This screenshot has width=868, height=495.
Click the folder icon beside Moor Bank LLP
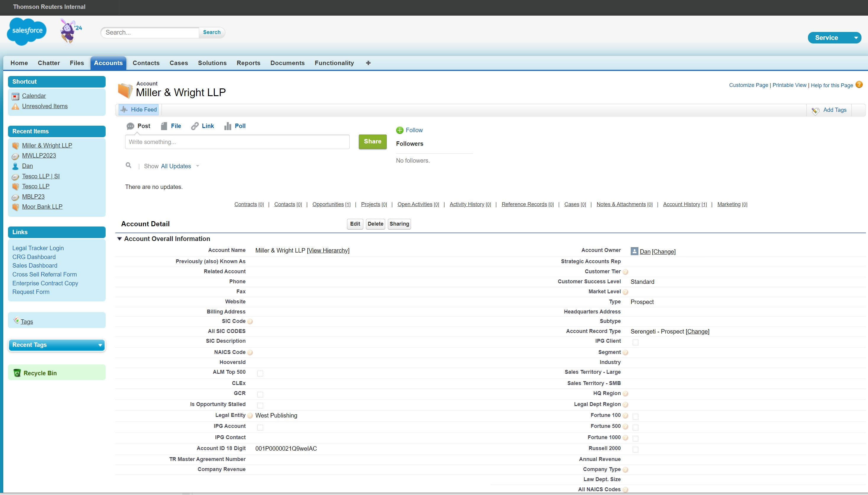tap(15, 207)
